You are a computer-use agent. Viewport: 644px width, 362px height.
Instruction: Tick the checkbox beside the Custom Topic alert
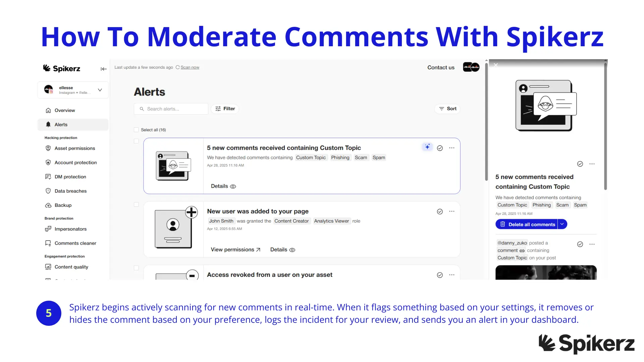tap(136, 141)
